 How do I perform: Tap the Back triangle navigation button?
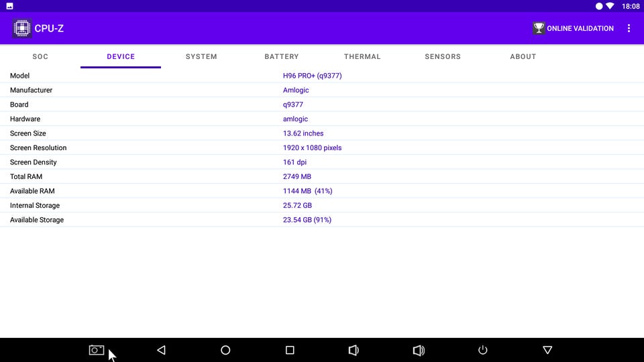pos(162,350)
